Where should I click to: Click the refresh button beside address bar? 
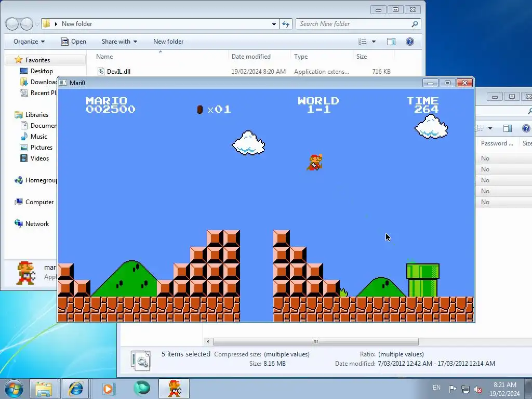(x=286, y=24)
